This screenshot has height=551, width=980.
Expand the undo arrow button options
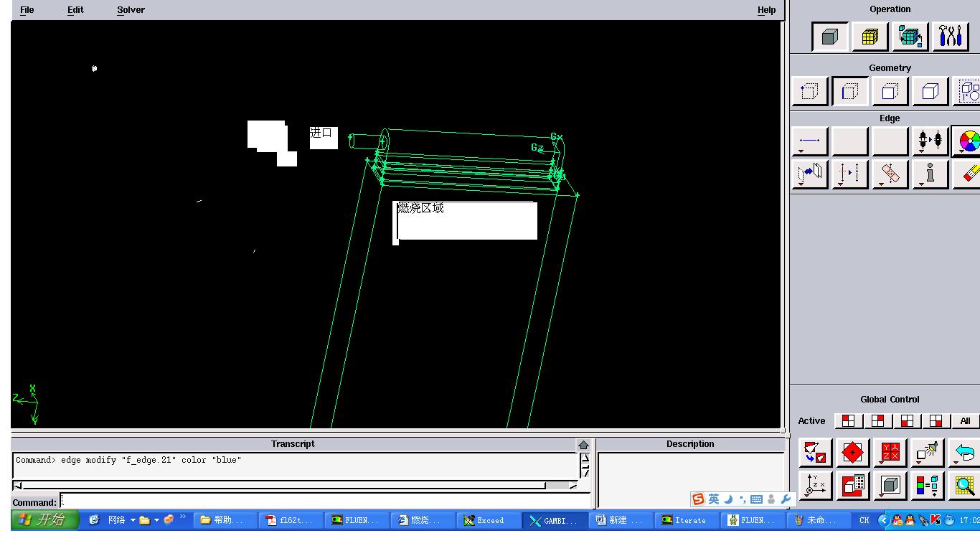tap(956, 463)
